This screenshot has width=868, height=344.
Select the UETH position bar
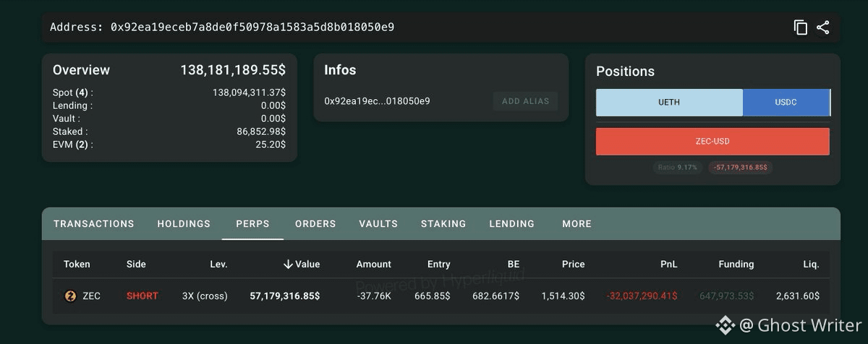[x=669, y=103]
